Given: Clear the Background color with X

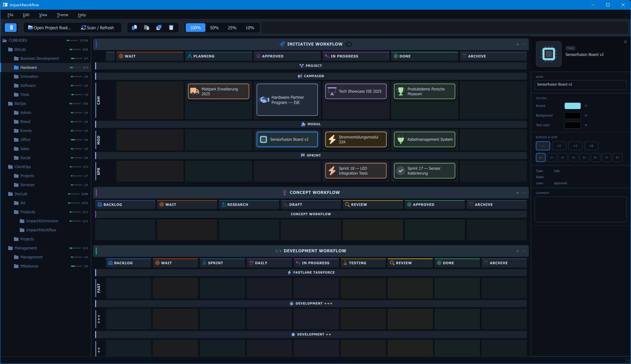Looking at the screenshot, I should click(x=586, y=115).
